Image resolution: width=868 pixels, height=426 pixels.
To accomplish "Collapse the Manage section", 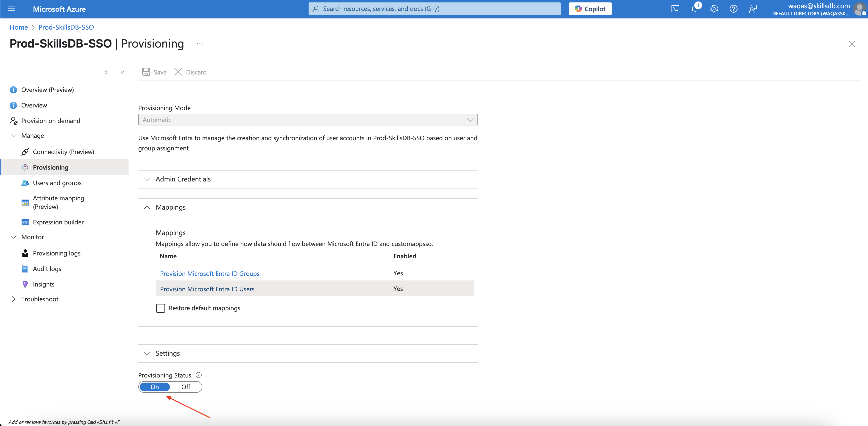I will (32, 135).
